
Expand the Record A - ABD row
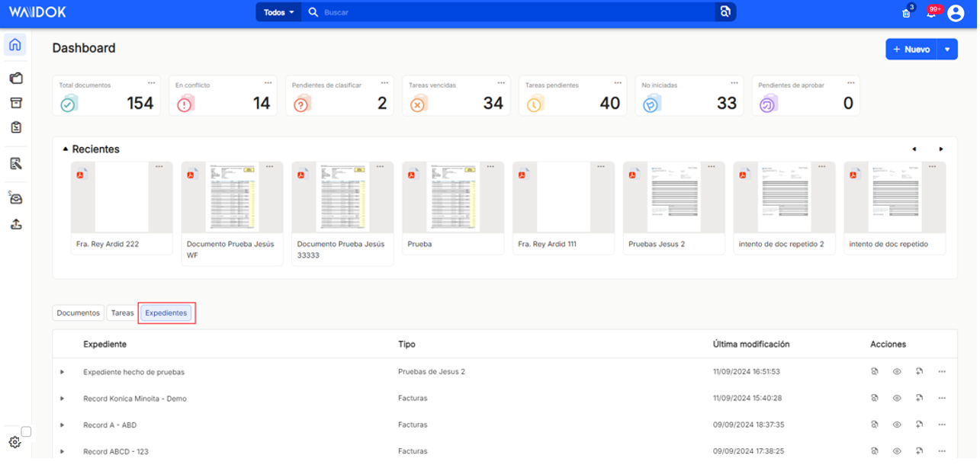pyautogui.click(x=63, y=425)
